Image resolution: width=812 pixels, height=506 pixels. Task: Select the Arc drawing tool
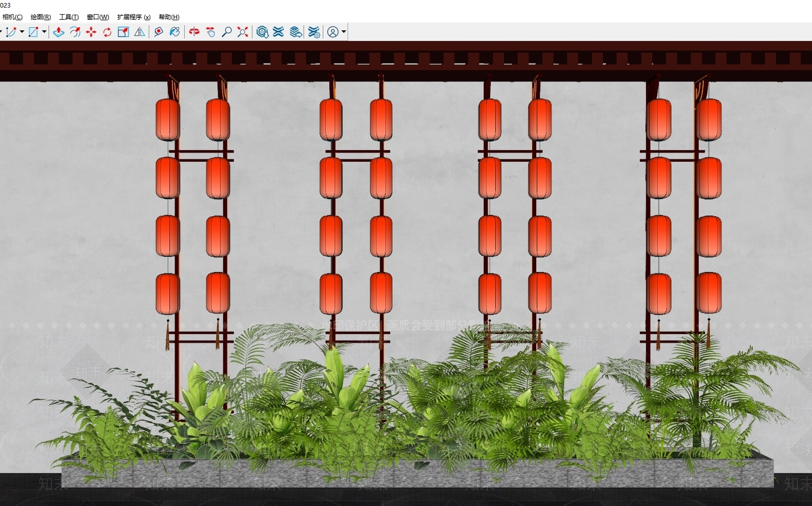click(x=11, y=32)
